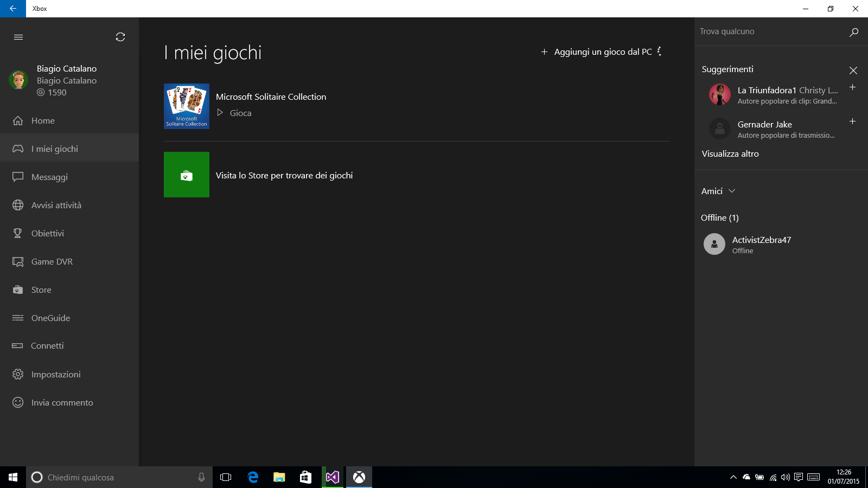Click the search magnifier icon
The height and width of the screenshot is (488, 868).
pos(854,32)
